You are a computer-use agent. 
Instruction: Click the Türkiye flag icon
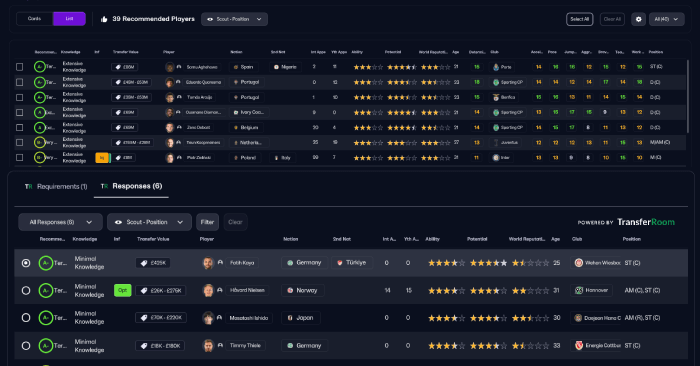click(340, 263)
